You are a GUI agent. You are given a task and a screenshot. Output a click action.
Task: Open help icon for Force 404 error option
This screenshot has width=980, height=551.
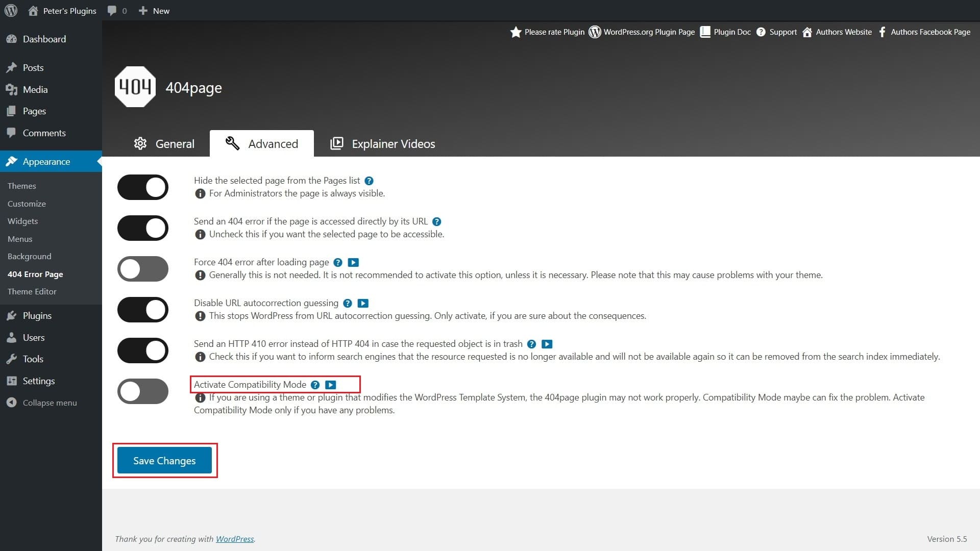[x=338, y=263]
